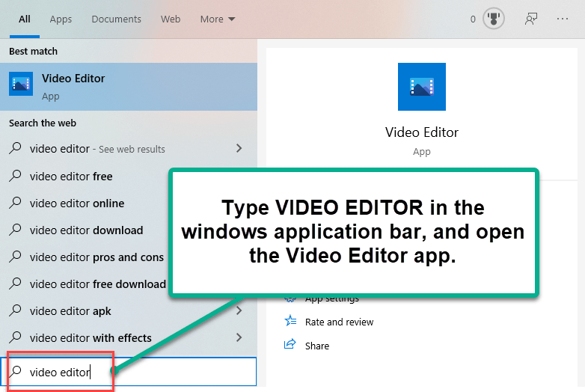585x392 pixels.
Task: Open the rewards trophy badge icon
Action: [493, 19]
